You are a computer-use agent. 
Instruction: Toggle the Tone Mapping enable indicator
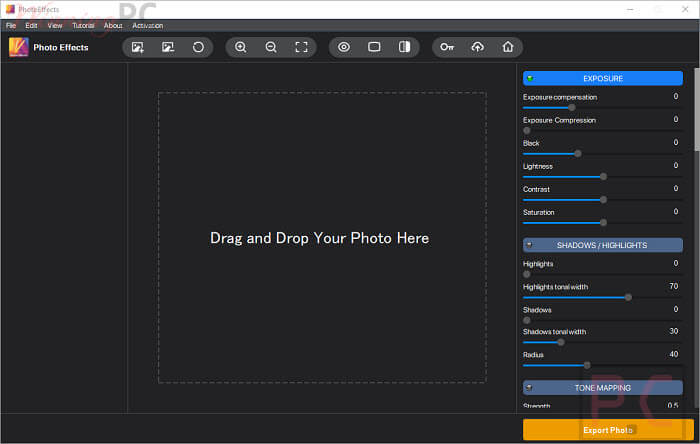[x=529, y=388]
